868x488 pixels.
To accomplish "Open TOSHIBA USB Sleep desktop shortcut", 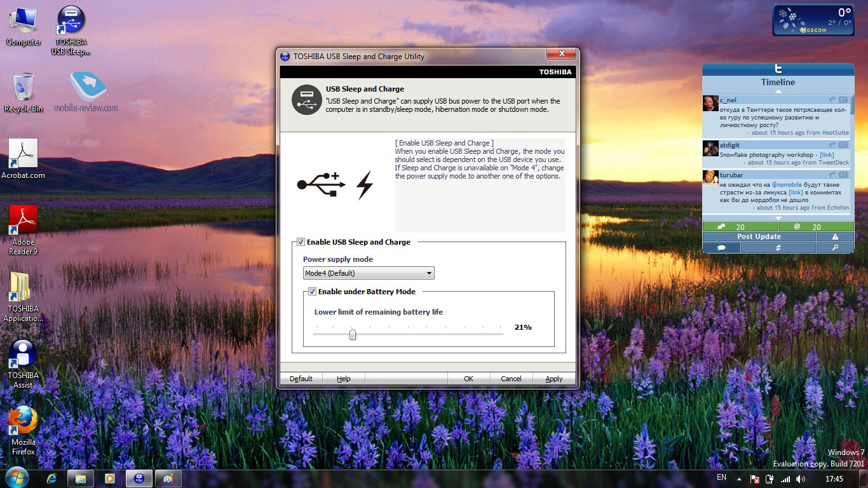I will 71,30.
